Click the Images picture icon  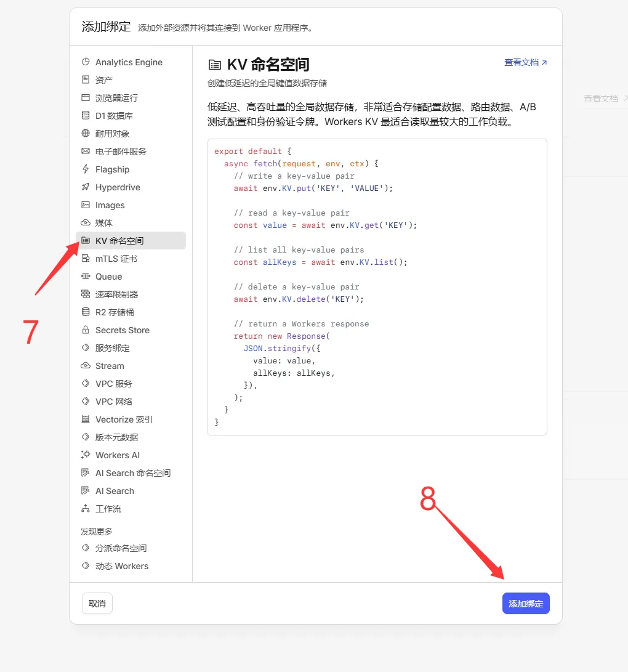pos(86,205)
